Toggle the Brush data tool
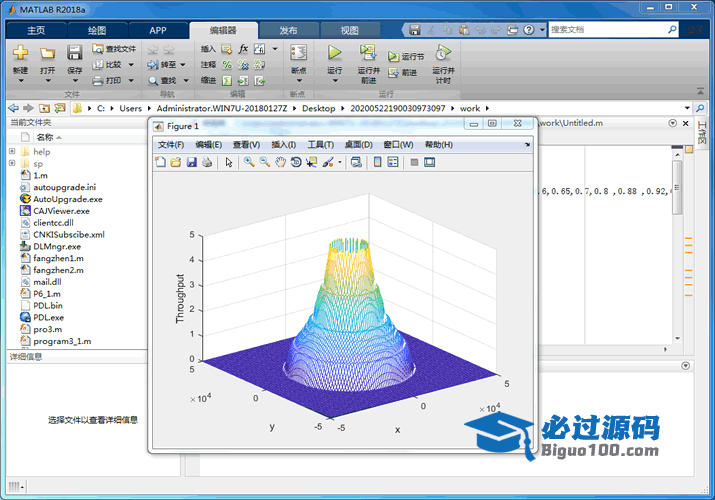Viewport: 715px width, 500px height. pyautogui.click(x=326, y=162)
